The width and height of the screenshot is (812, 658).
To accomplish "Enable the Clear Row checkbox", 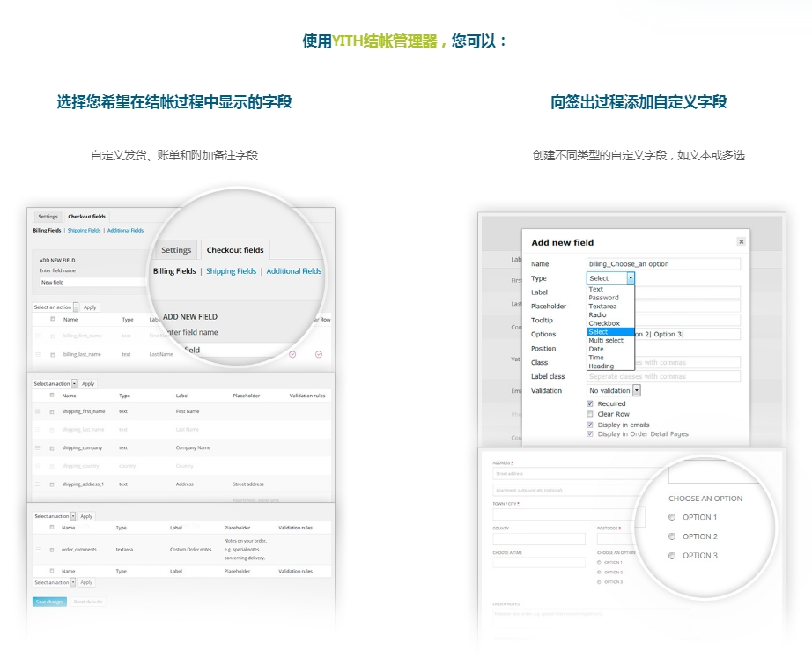I will click(590, 414).
